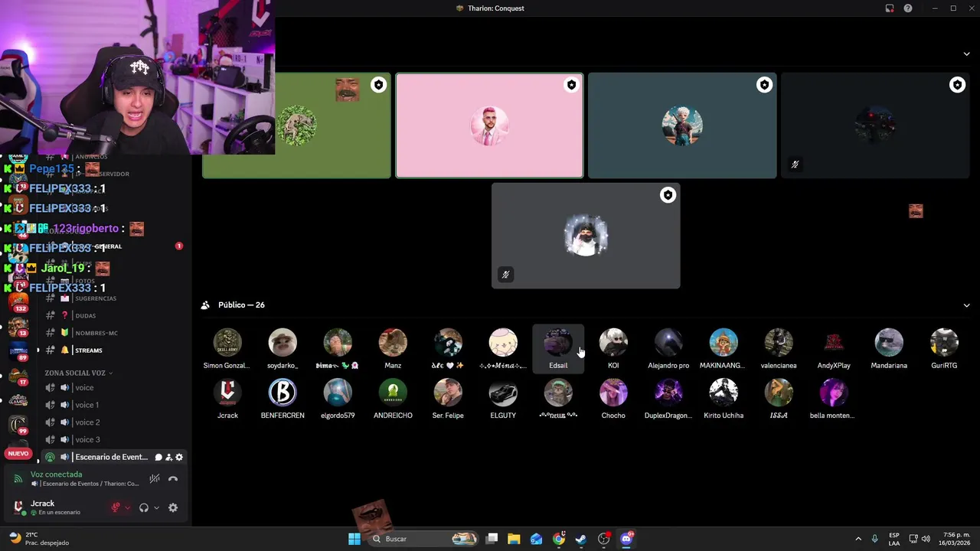Viewport: 980px width, 551px height.
Task: Open Edsail audience member avatar
Action: [558, 343]
